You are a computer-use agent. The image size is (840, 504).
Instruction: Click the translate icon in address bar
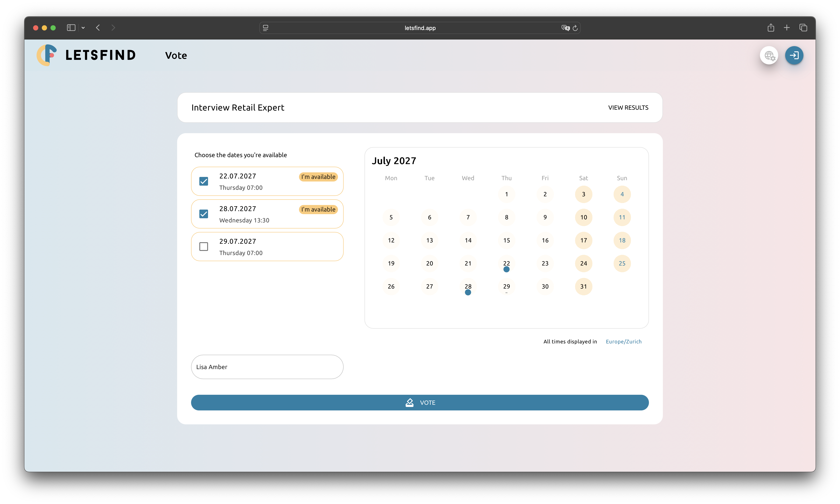coord(565,28)
